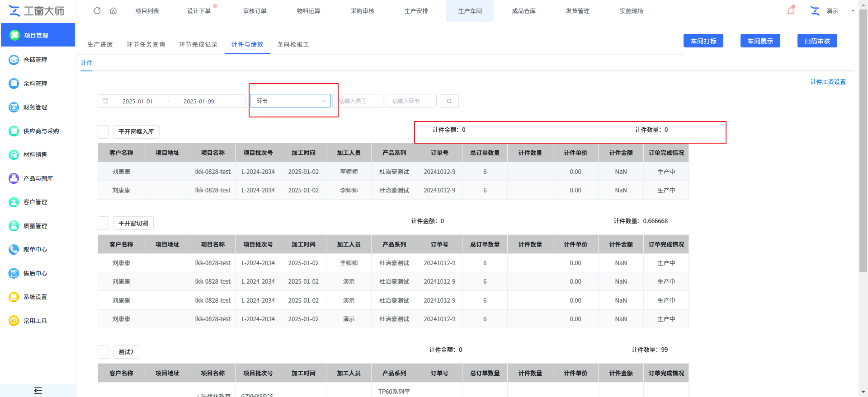Tick the checkbox beside 测试2
This screenshot has height=397, width=868.
tap(103, 352)
